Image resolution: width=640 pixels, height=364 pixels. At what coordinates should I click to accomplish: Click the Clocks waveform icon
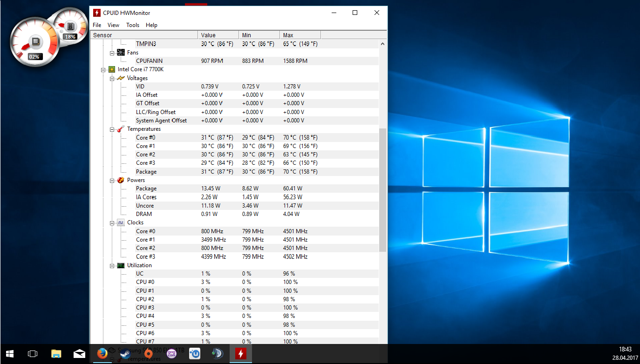click(121, 222)
